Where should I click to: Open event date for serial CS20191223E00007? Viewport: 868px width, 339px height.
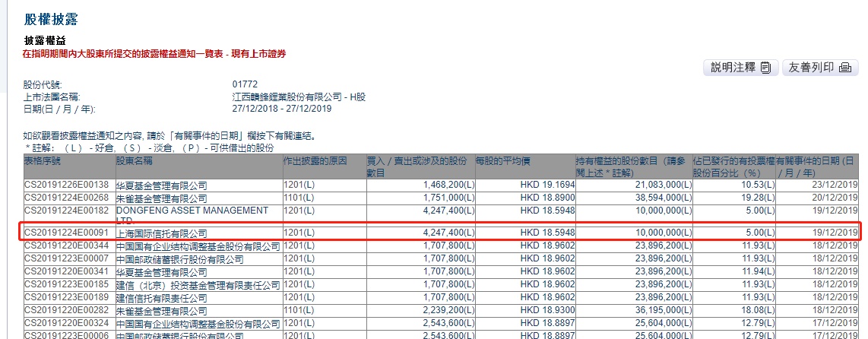click(836, 258)
